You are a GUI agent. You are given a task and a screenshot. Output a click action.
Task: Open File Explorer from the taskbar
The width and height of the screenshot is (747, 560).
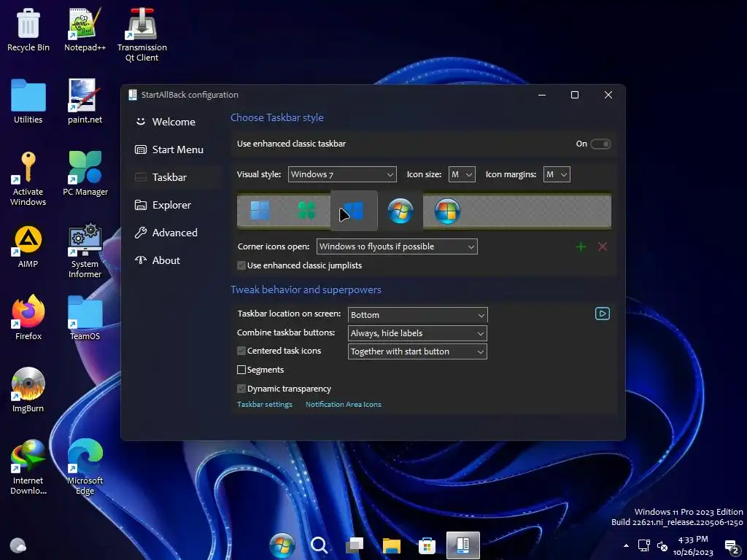pyautogui.click(x=391, y=545)
